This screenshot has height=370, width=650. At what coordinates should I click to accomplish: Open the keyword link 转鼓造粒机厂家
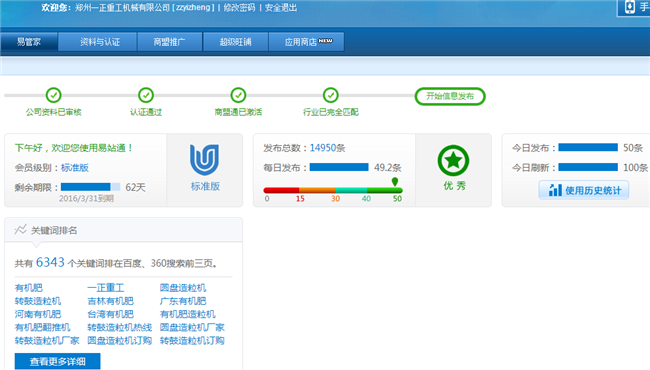click(47, 341)
